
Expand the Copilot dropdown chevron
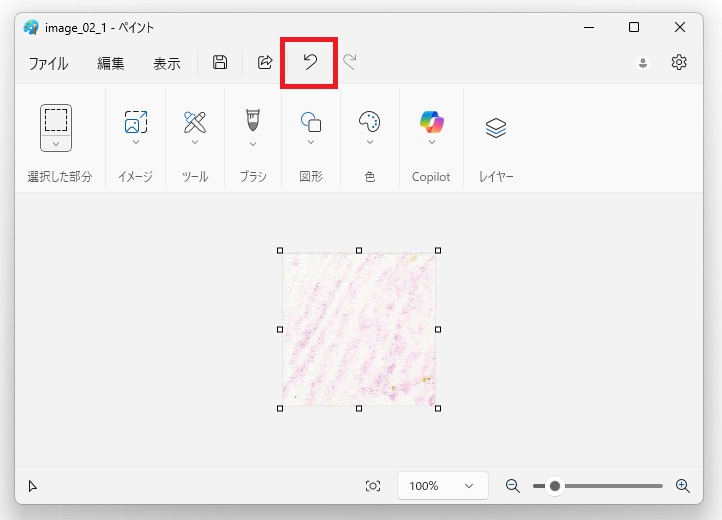point(431,142)
